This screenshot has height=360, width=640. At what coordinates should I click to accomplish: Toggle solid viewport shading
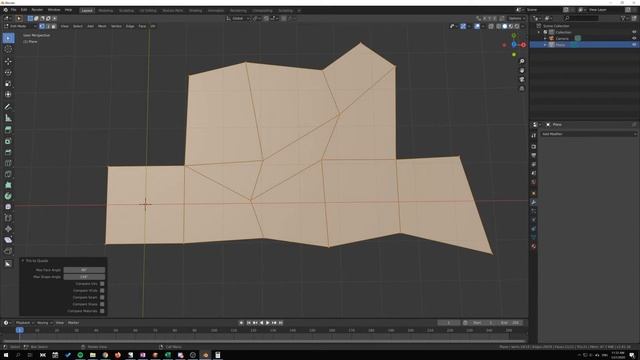click(504, 26)
